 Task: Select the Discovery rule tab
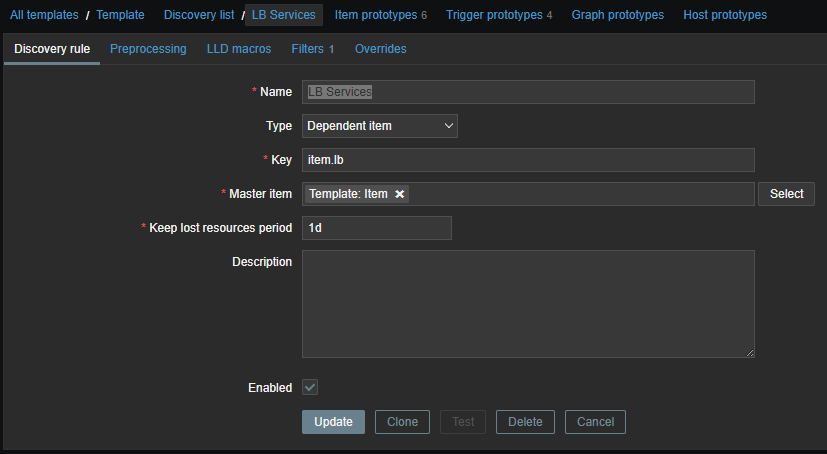(52, 49)
